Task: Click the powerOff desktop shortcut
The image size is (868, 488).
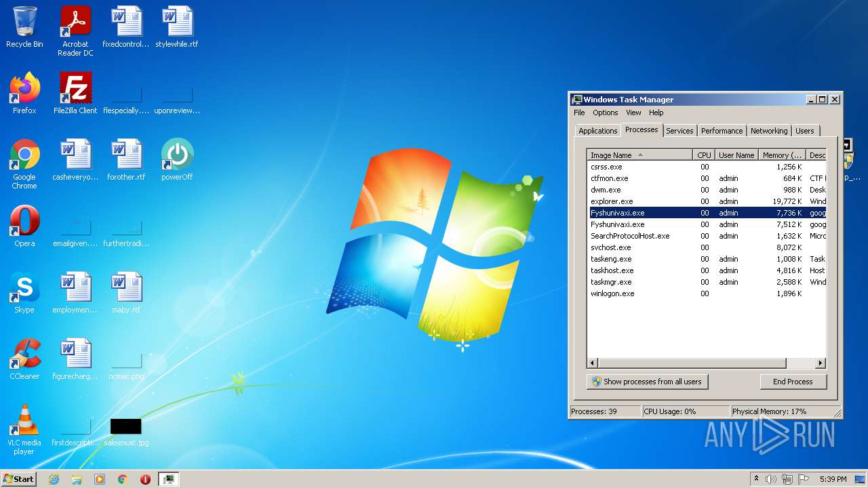Action: tap(177, 160)
